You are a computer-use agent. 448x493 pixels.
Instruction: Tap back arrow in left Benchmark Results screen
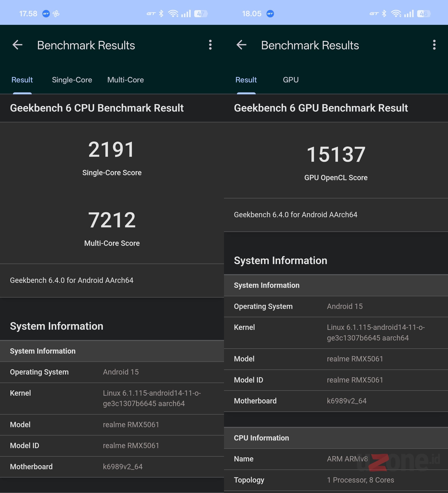[17, 45]
